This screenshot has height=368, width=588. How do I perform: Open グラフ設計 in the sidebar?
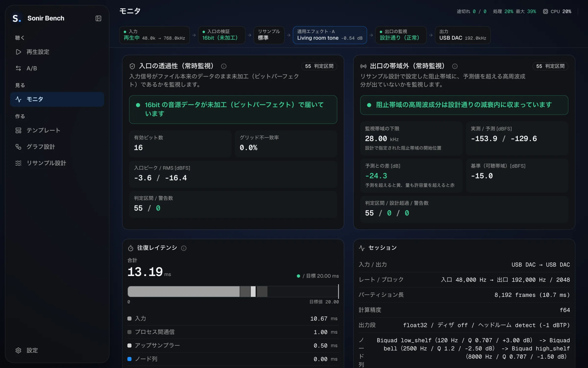[57, 147]
